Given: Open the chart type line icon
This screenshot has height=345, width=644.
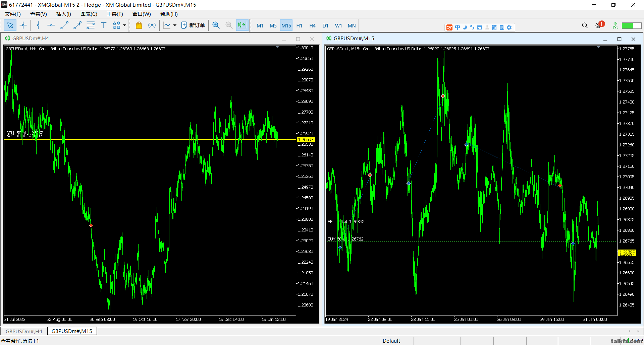Looking at the screenshot, I should 167,25.
